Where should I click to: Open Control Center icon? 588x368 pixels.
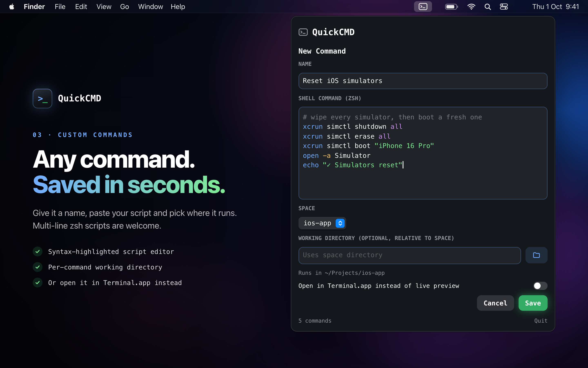pyautogui.click(x=504, y=7)
